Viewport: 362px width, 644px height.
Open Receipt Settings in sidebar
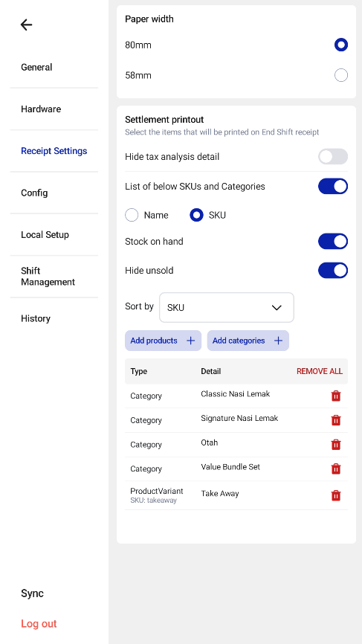54,151
